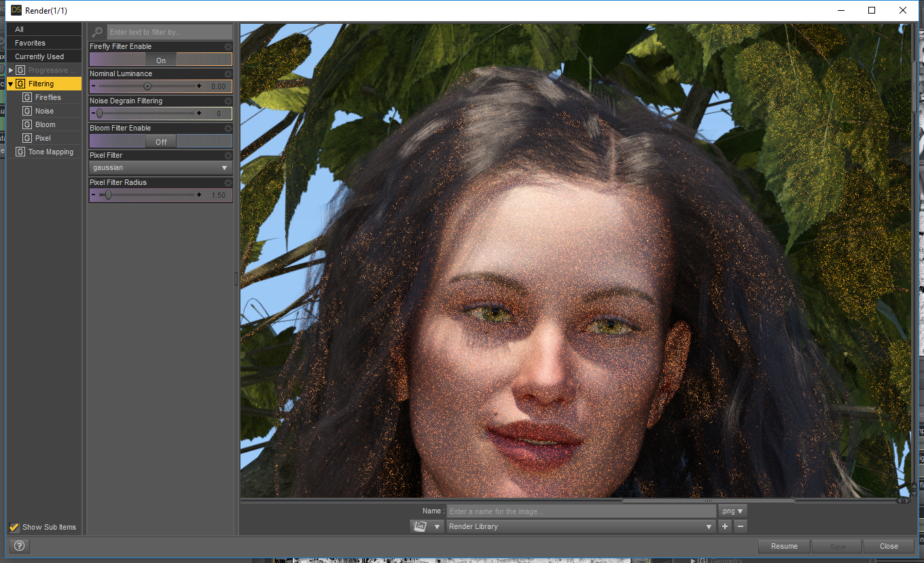The width and height of the screenshot is (924, 563).
Task: Maximize the Render window
Action: pos(872,10)
